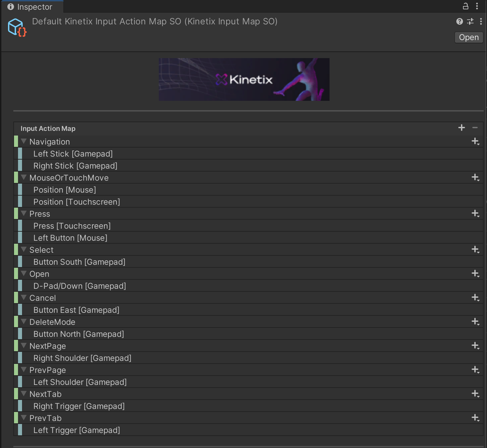
Task: Select the Navigation action label
Action: click(x=50, y=142)
